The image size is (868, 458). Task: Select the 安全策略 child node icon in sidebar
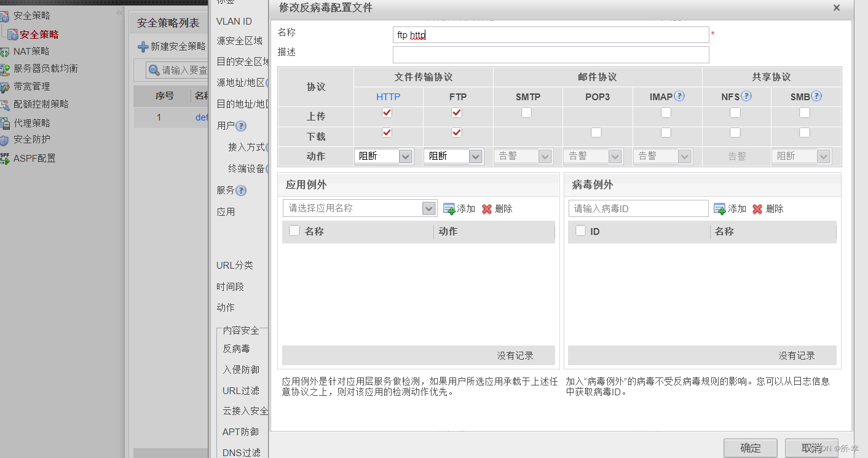tap(12, 35)
